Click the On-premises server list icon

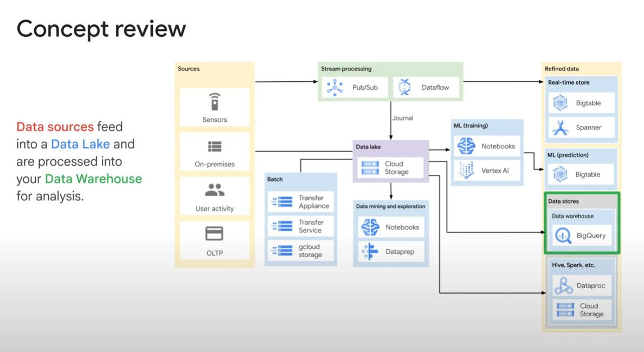coord(214,146)
